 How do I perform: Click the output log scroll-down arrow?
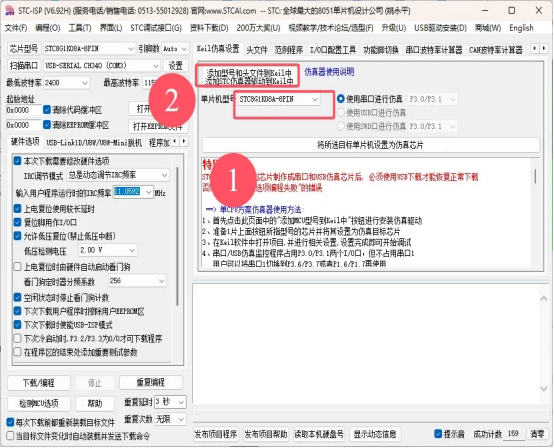coord(544,389)
